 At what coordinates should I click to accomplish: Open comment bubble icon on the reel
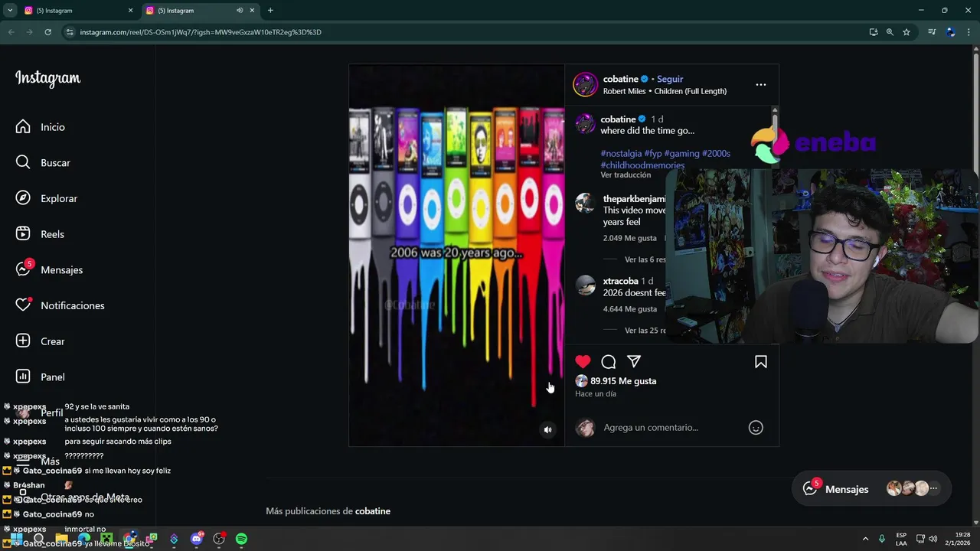point(609,362)
